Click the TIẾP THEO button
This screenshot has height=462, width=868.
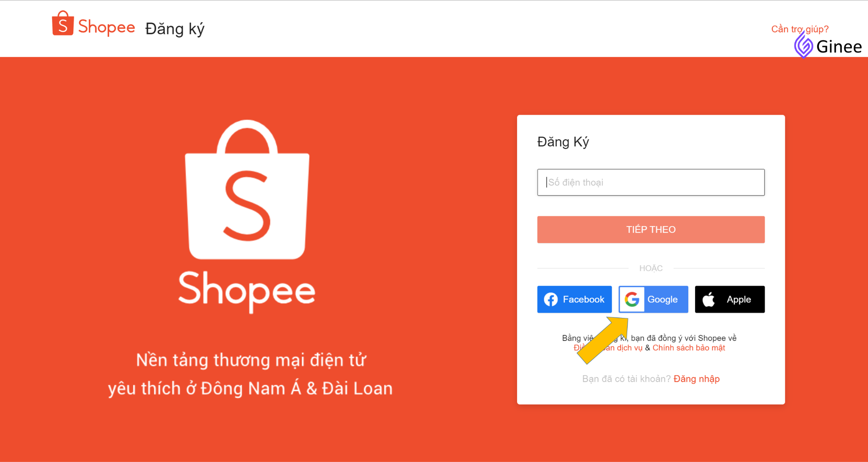point(651,229)
